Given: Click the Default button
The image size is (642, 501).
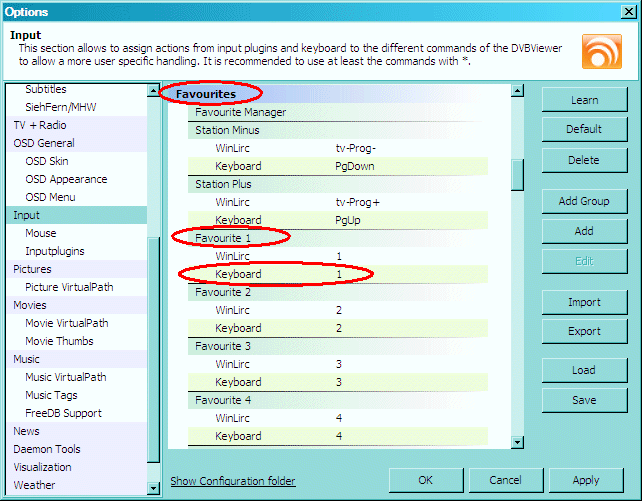Looking at the screenshot, I should click(584, 129).
